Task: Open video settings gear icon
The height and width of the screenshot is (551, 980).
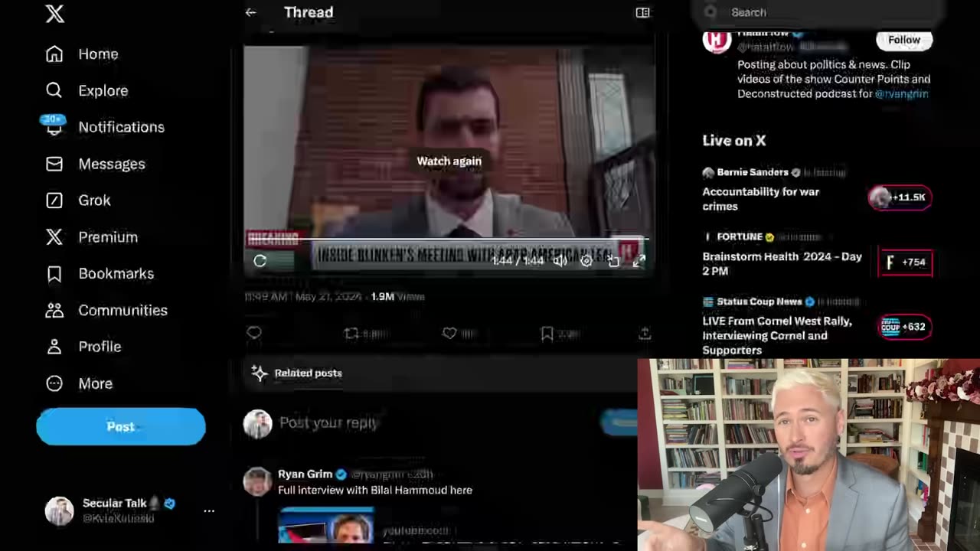Action: coord(586,261)
